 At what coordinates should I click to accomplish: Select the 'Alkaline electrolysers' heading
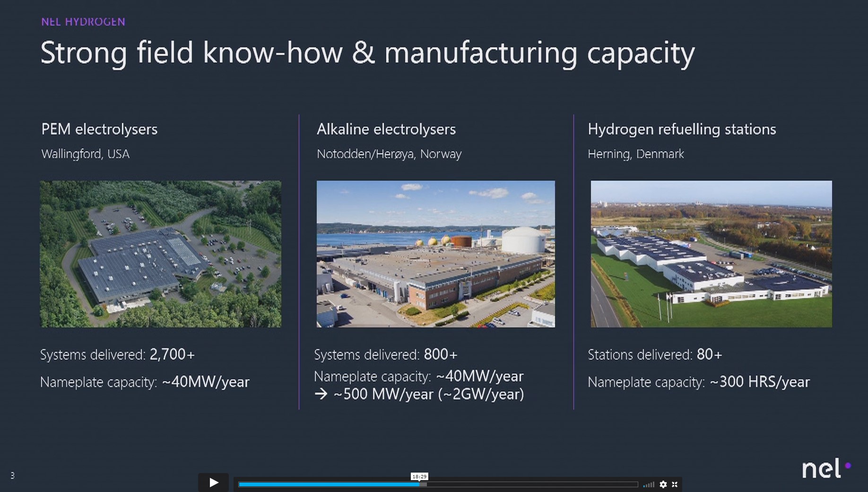[386, 129]
